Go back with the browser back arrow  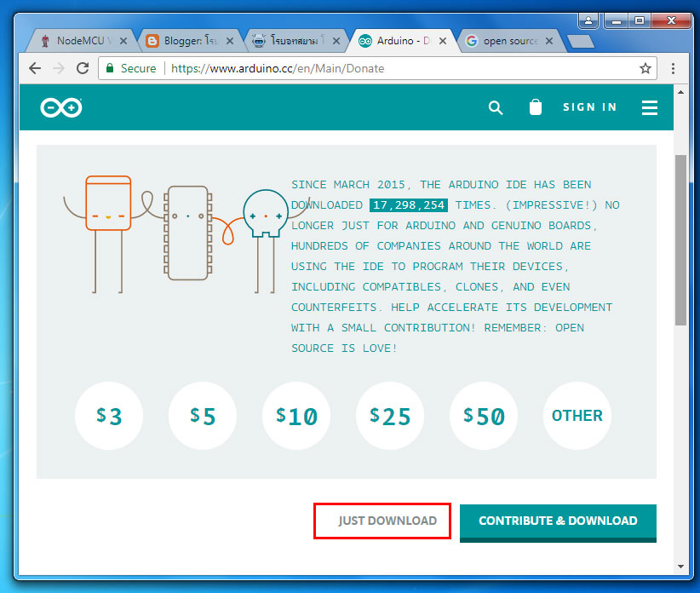click(35, 68)
